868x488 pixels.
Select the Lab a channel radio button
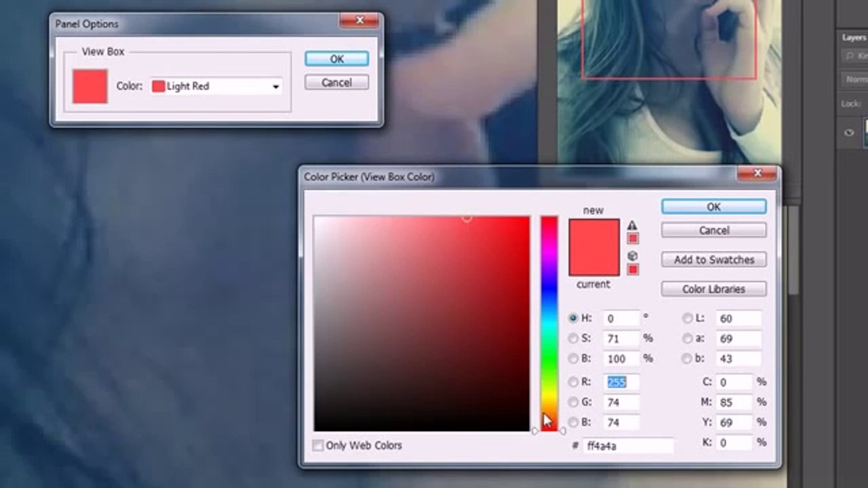688,338
